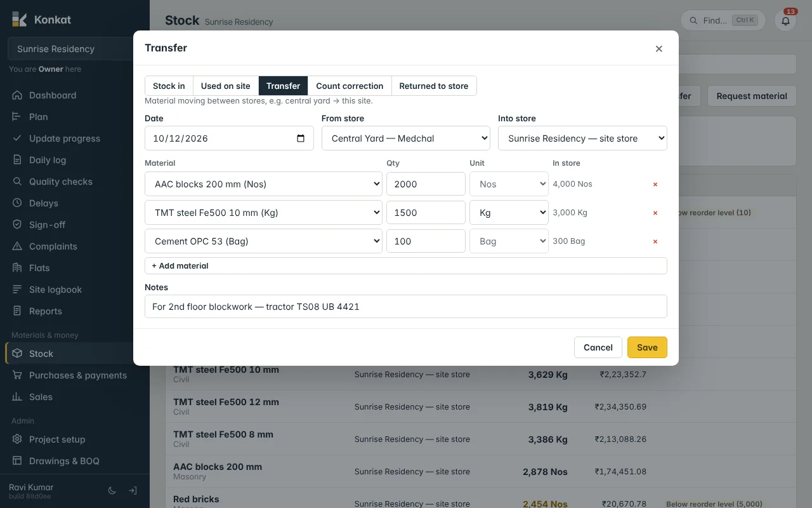
Task: Open the From store dropdown
Action: [x=406, y=138]
